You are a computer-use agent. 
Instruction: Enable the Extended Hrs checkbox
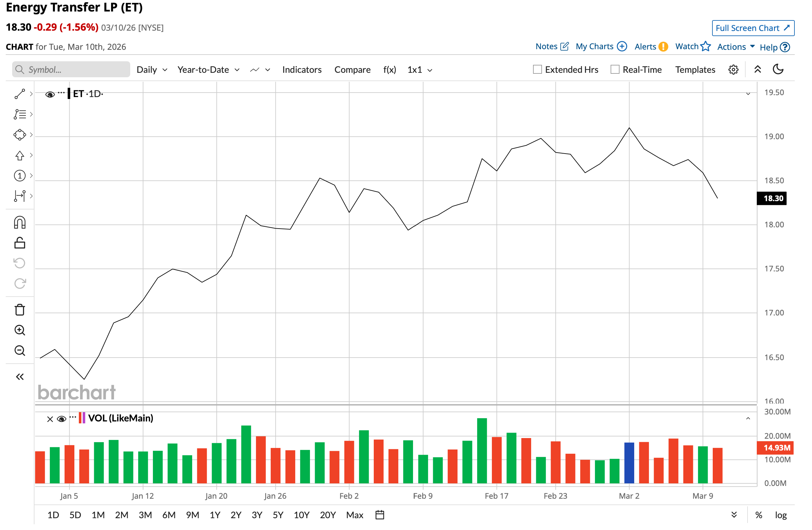[538, 70]
